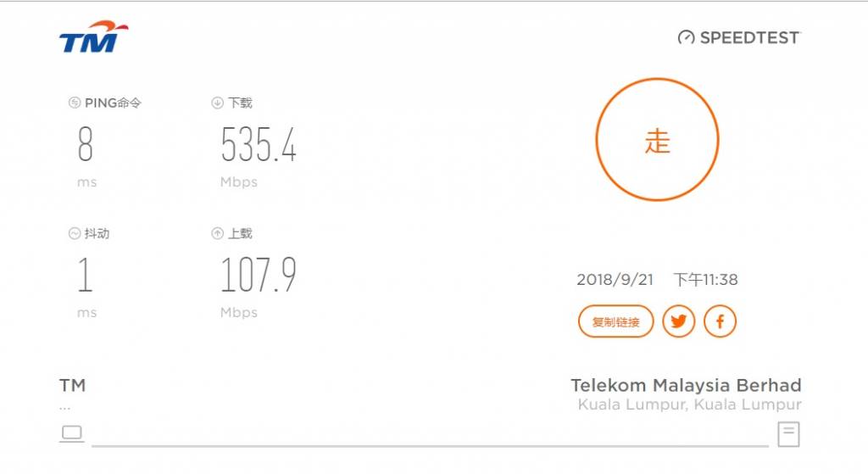The height and width of the screenshot is (474, 868).
Task: Expand the ellipsis under TM
Action: (64, 408)
